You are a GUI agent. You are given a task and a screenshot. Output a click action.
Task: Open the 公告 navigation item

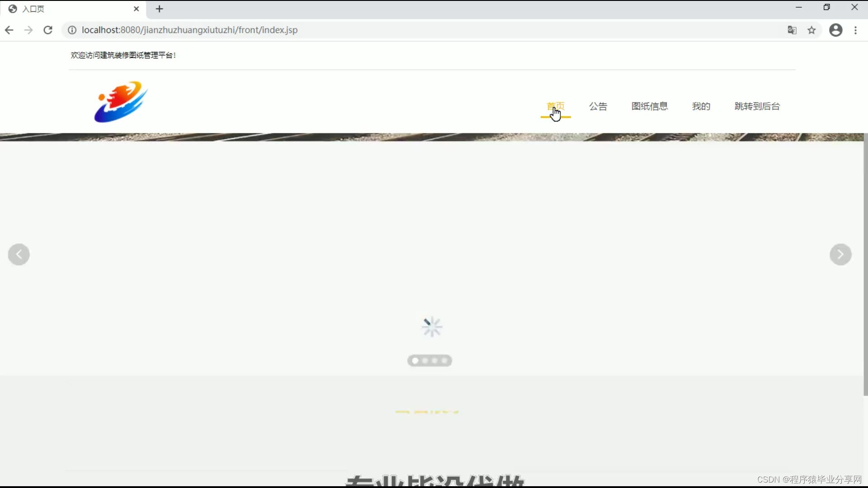coord(598,106)
